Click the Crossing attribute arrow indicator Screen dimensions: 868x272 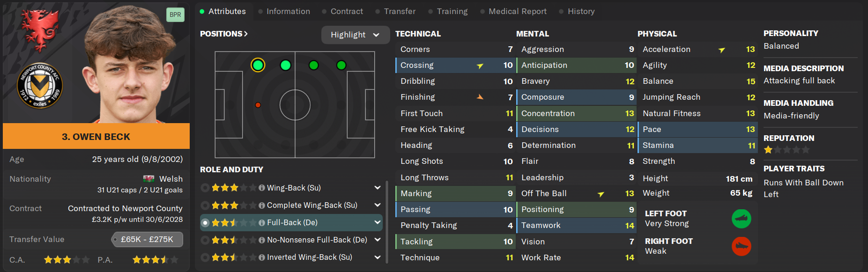[x=480, y=66]
